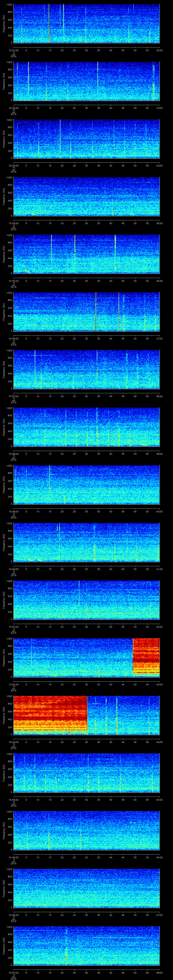The height and width of the screenshot is (980, 173).
Task: Click the 15:41:00 start time label
Action: [x=13, y=627]
